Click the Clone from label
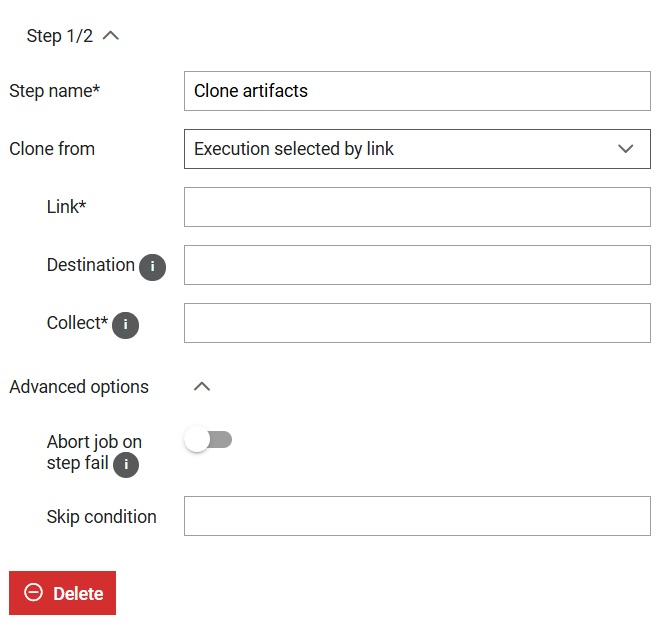Viewport: 658px width, 625px height. (52, 149)
